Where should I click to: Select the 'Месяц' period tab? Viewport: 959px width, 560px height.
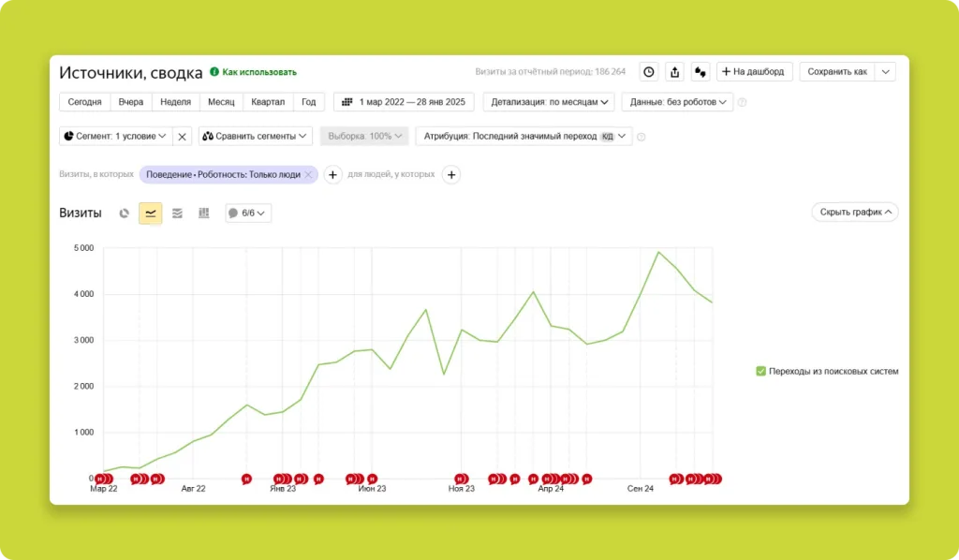(x=221, y=102)
